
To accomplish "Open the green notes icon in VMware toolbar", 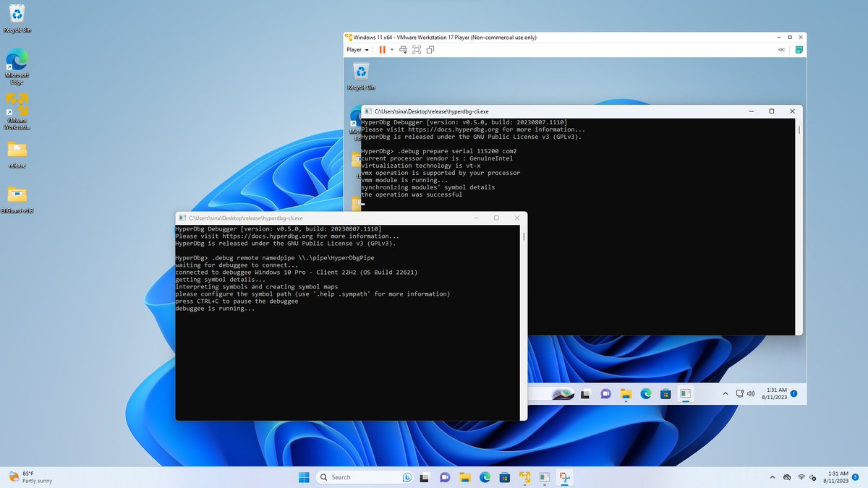I will pos(799,50).
